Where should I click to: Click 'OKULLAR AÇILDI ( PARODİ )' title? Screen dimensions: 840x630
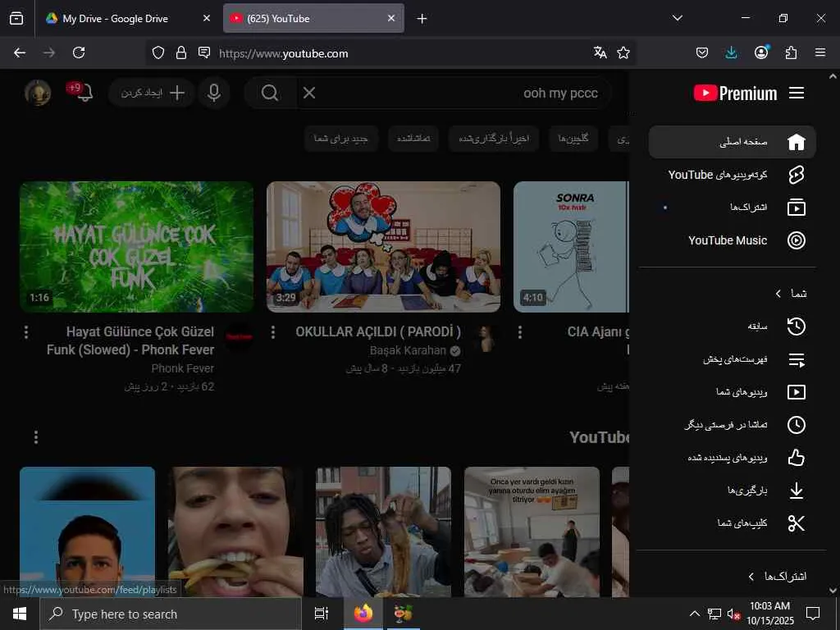(x=378, y=331)
